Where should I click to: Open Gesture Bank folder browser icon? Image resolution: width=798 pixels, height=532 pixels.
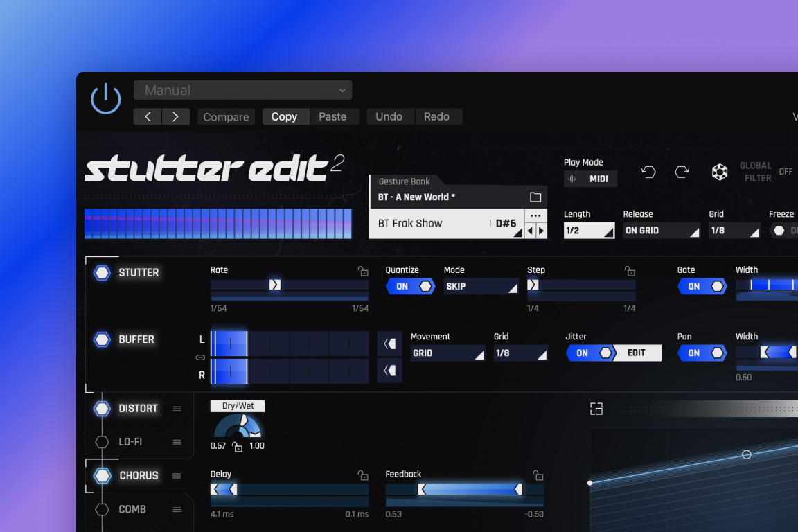coord(535,197)
